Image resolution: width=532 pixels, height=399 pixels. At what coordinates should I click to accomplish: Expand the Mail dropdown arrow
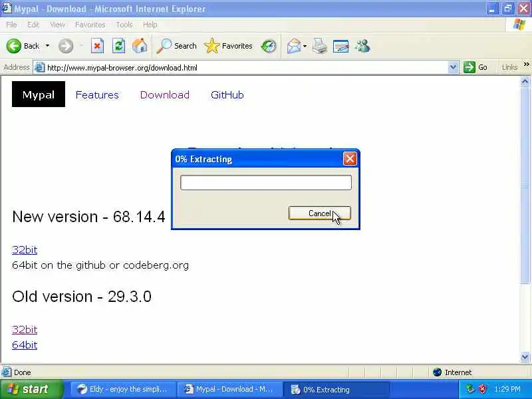305,46
